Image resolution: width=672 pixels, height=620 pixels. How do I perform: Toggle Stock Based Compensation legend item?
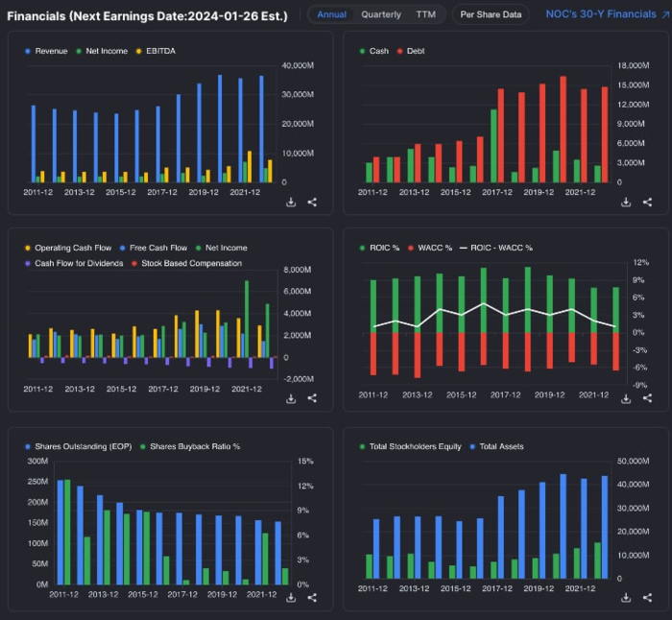click(x=190, y=263)
